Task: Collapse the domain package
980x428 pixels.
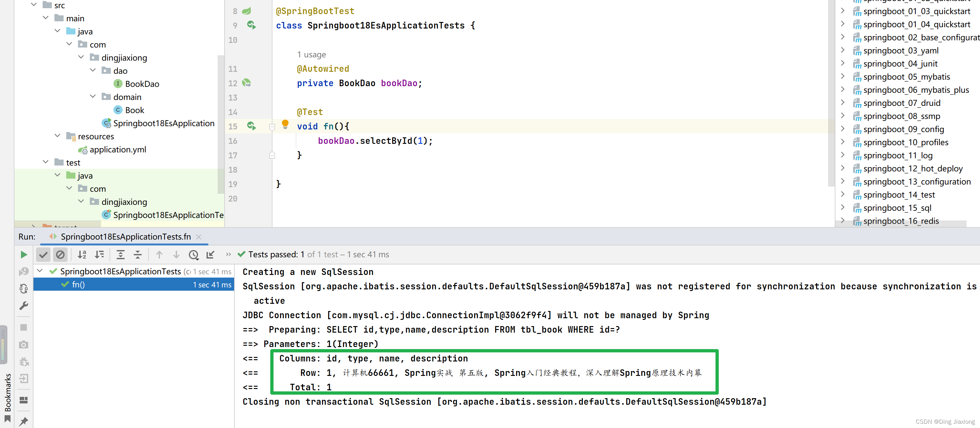Action: coord(93,97)
